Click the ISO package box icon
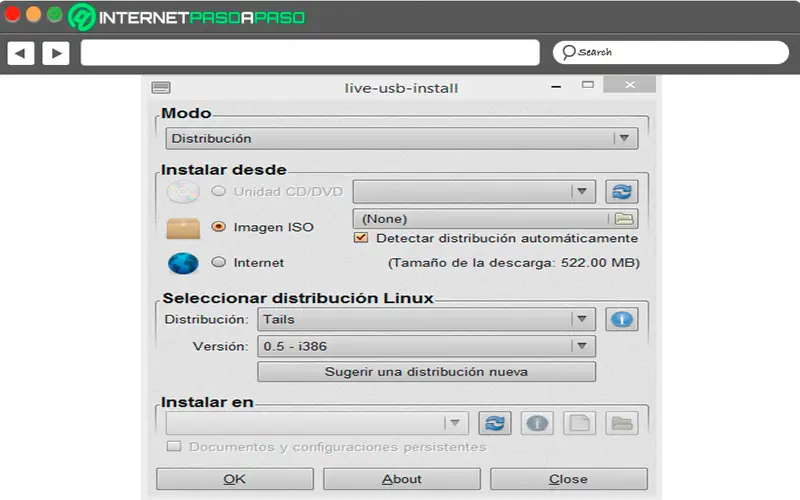This screenshot has height=500, width=800. 183,228
